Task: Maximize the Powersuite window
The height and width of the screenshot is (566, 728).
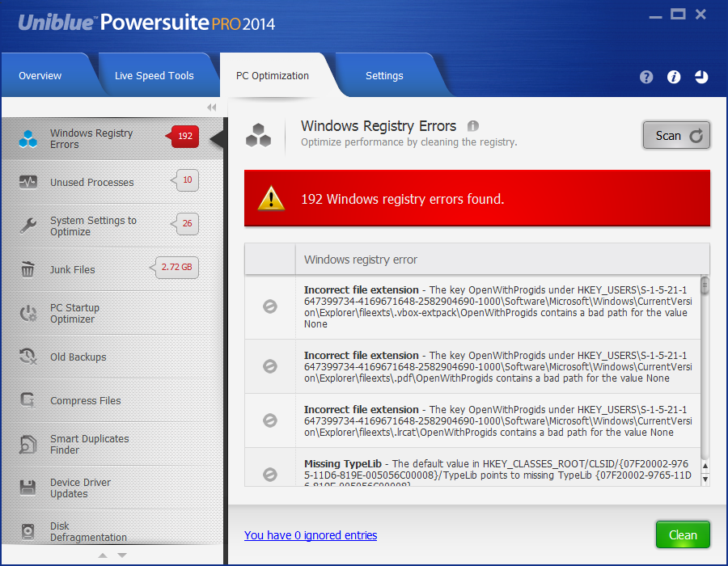Action: (678, 15)
